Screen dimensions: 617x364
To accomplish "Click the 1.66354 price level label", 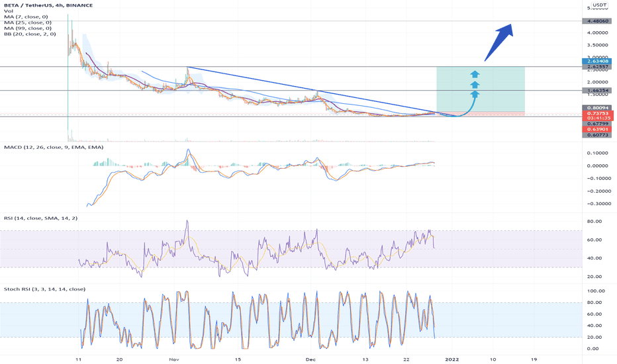I will coord(597,91).
